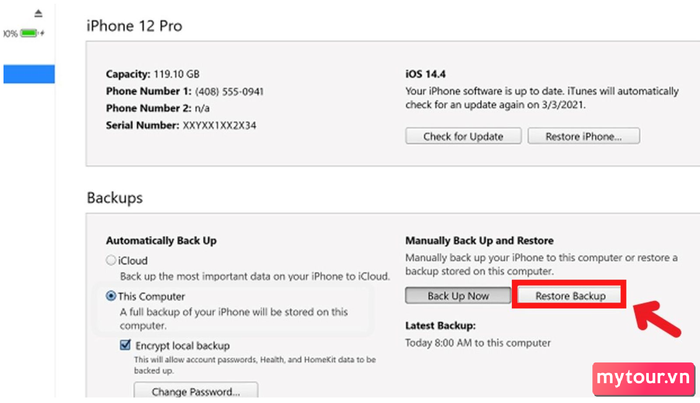
Task: Toggle Encrypt local backup checkbox
Action: click(125, 345)
